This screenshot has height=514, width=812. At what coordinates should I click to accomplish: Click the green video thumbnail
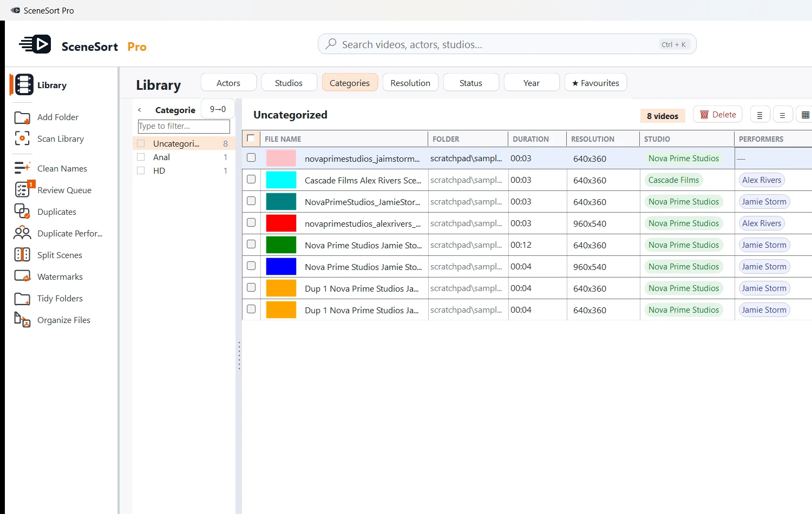(x=281, y=245)
